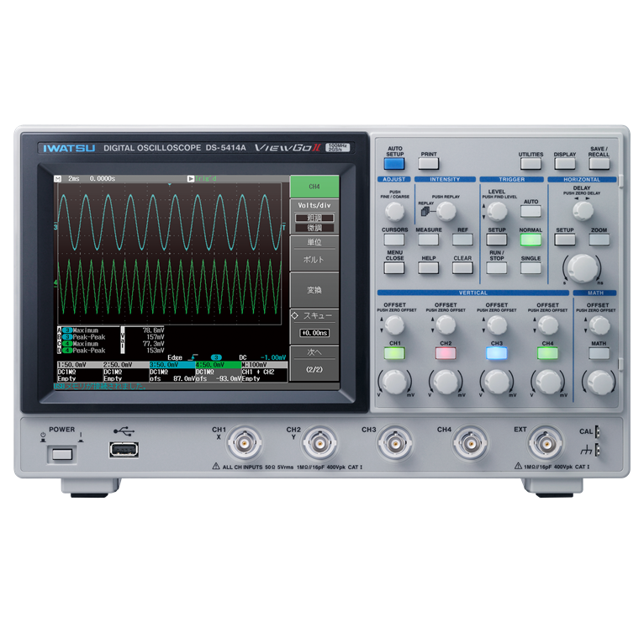Click the OFFSET knob above CH1
Viewport: 644px width, 644px height.
pos(395,325)
